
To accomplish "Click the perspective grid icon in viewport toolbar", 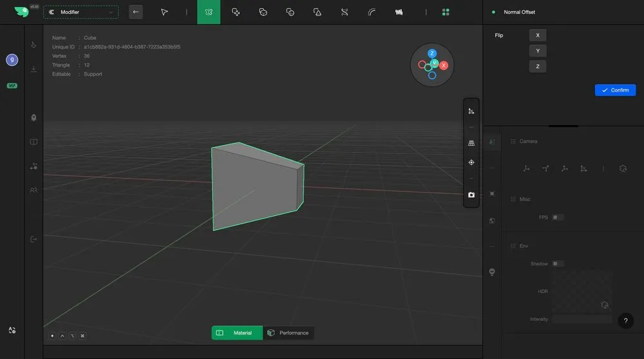I will (x=471, y=143).
